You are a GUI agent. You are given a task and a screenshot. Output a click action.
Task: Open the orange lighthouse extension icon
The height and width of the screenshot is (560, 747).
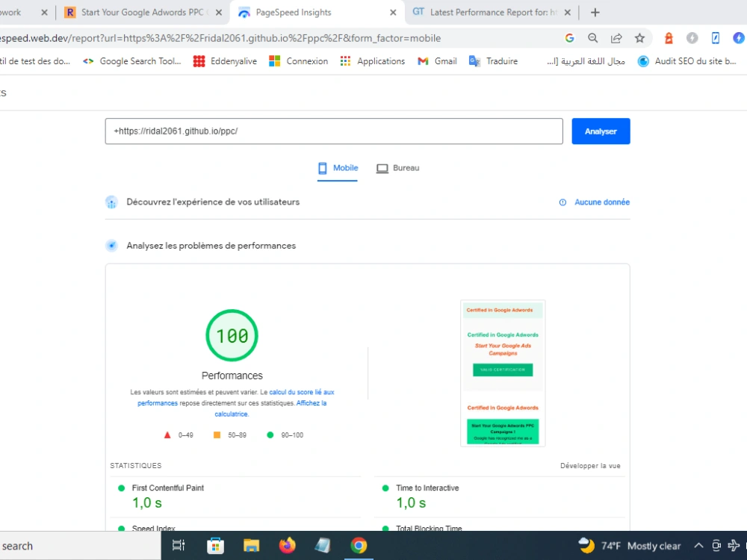click(669, 38)
